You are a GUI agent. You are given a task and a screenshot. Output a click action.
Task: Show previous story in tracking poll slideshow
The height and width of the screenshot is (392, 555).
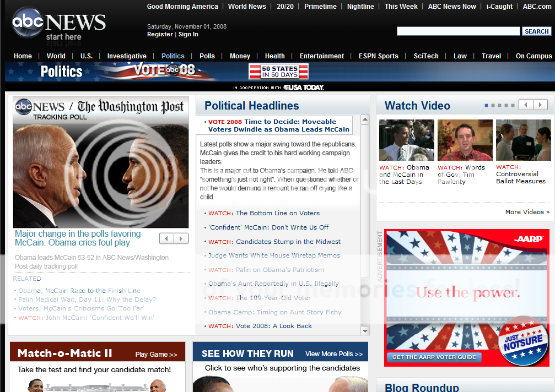pos(166,238)
